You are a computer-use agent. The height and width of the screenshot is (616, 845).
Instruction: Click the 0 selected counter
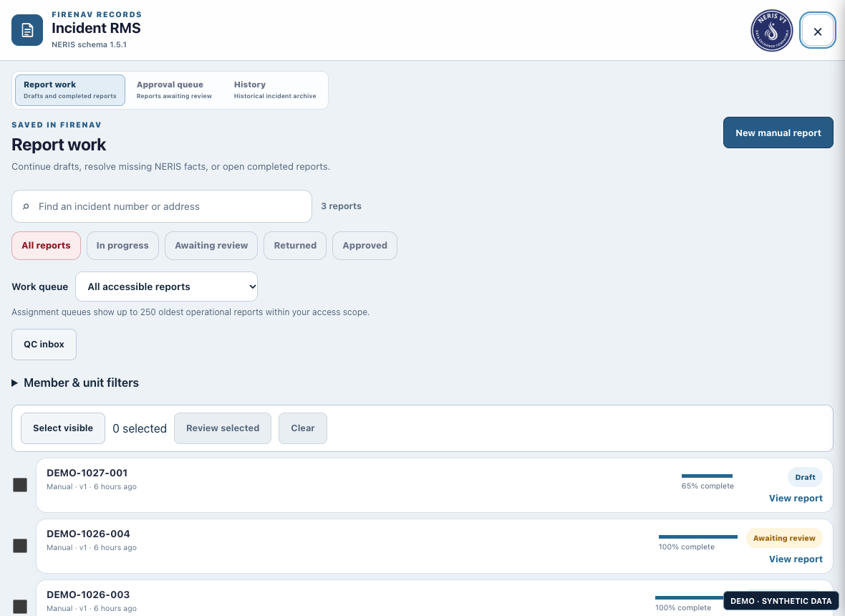140,429
